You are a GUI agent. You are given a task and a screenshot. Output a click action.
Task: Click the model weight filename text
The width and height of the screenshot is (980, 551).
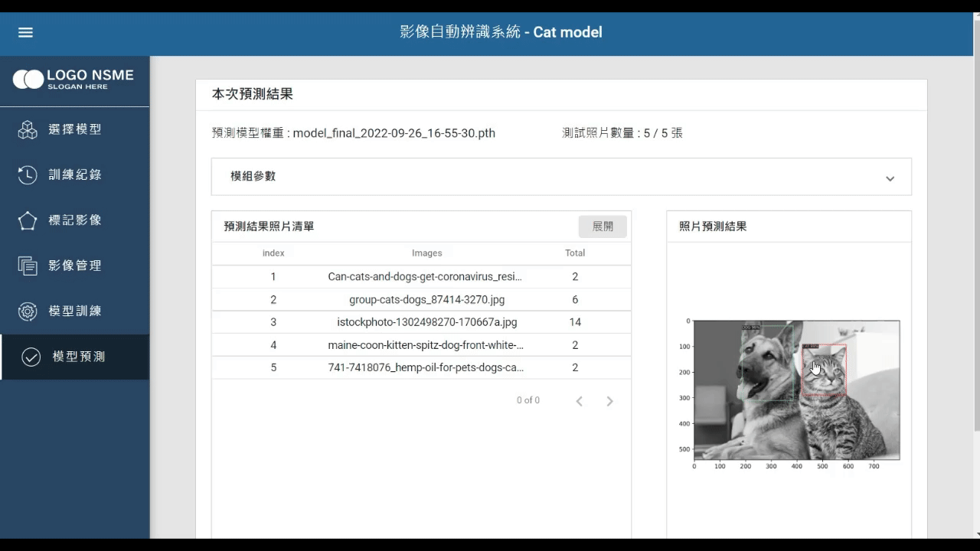pos(394,133)
